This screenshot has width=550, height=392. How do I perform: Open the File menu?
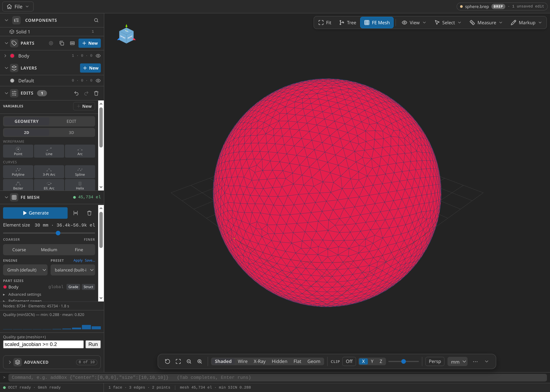pos(18,6)
